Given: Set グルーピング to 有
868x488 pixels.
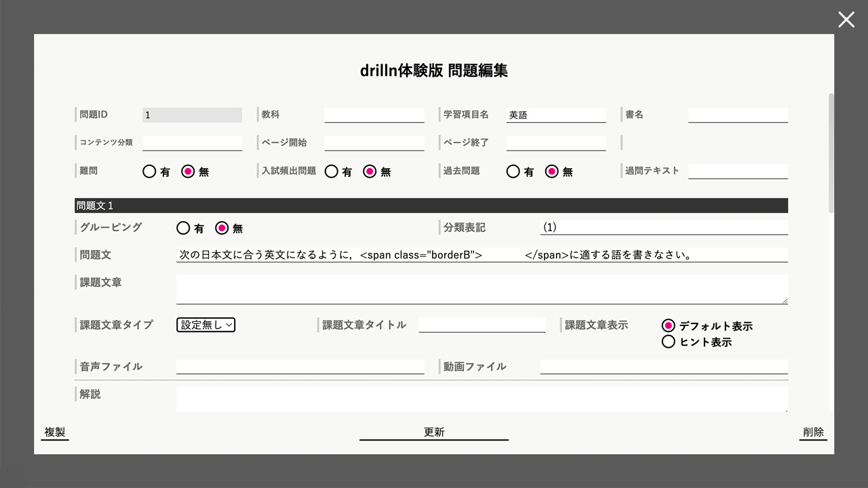Looking at the screenshot, I should coord(183,228).
